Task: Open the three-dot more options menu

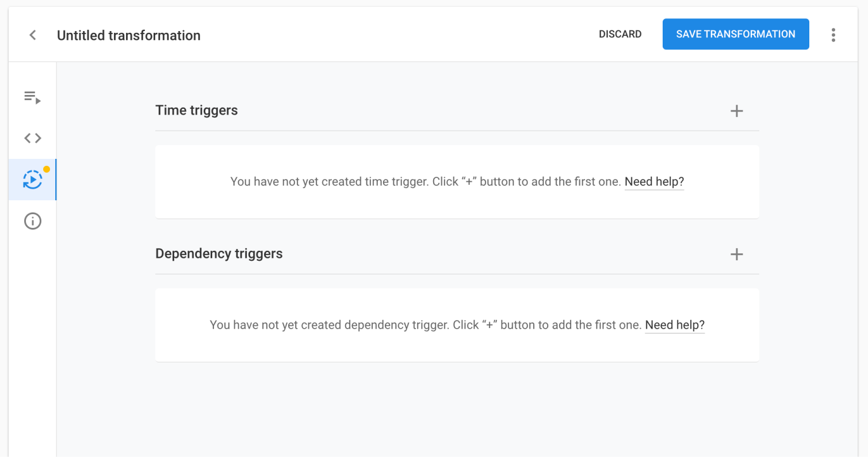Action: click(x=833, y=35)
